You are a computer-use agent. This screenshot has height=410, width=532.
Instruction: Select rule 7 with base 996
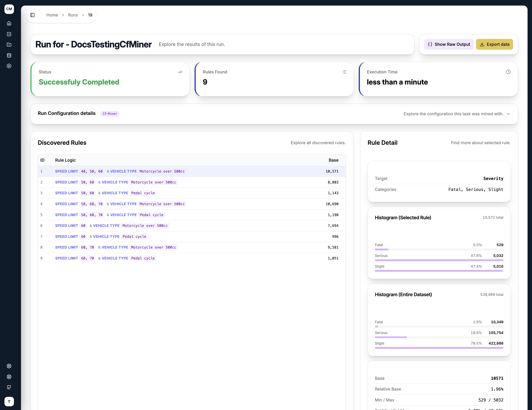coord(192,237)
